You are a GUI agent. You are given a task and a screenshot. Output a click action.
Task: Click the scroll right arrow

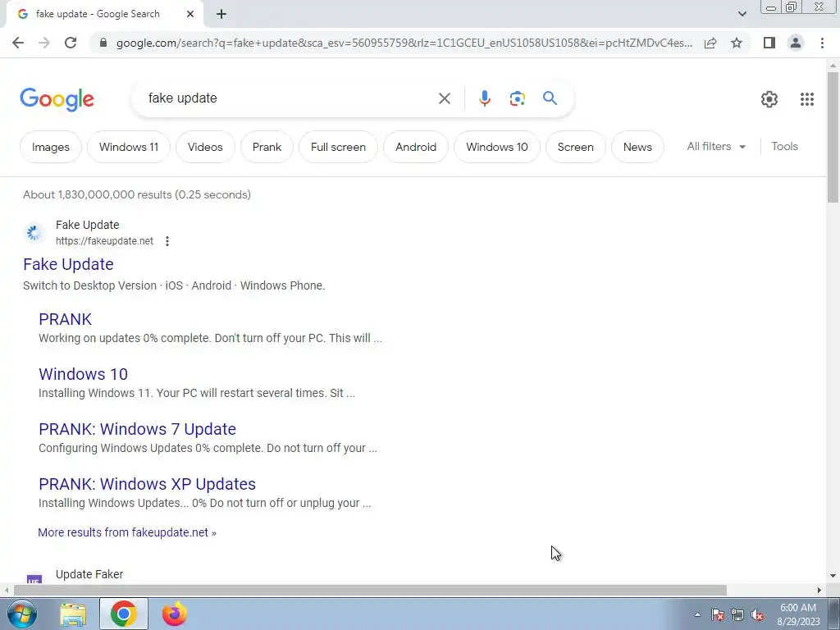819,591
